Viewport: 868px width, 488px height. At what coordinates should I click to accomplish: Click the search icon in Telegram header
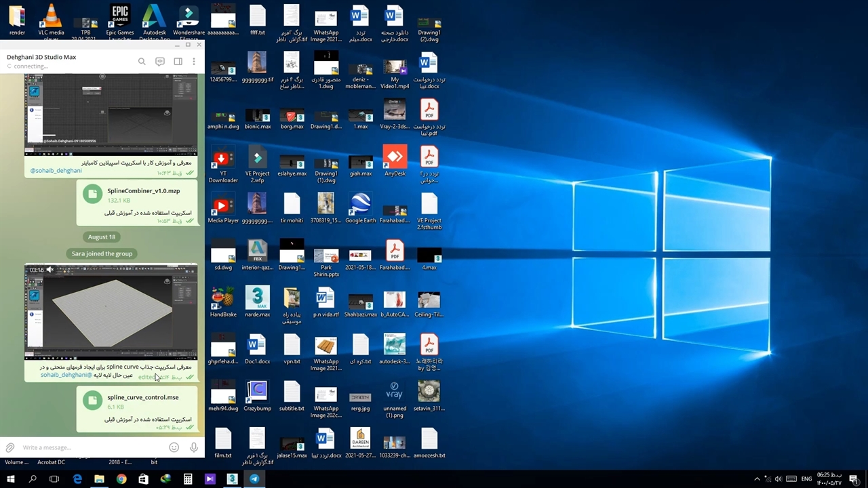tap(142, 62)
